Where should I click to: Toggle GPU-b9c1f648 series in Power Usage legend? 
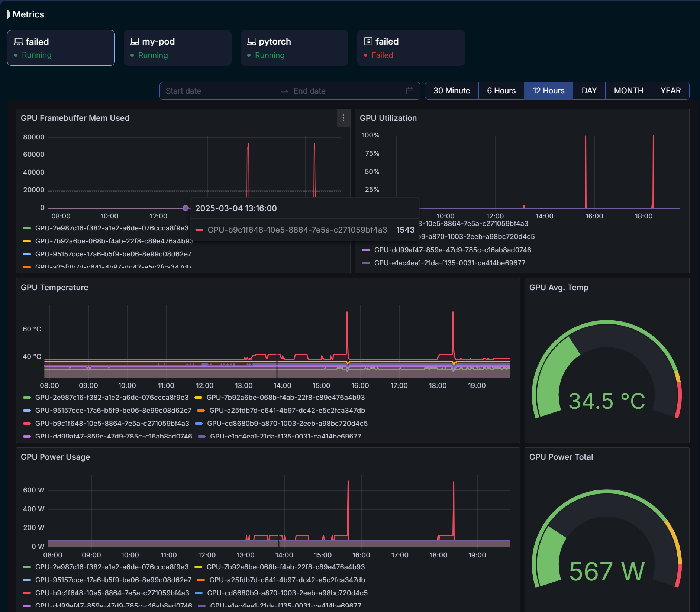112,593
